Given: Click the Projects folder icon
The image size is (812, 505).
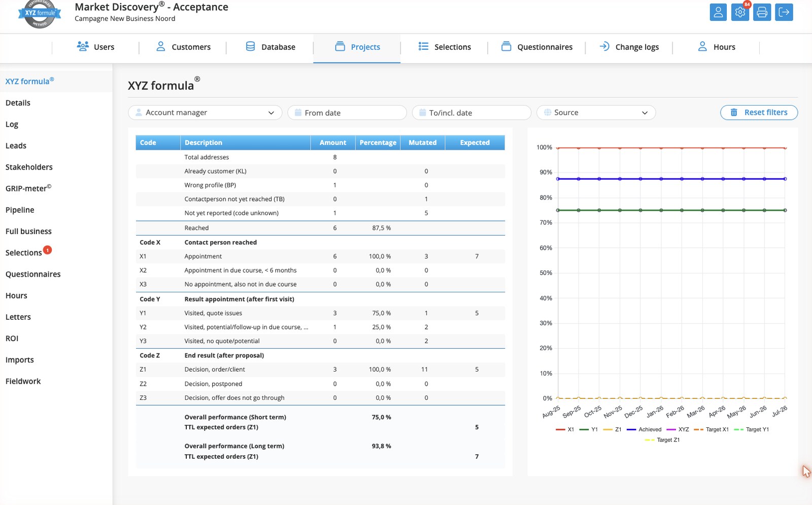Looking at the screenshot, I should (x=340, y=46).
